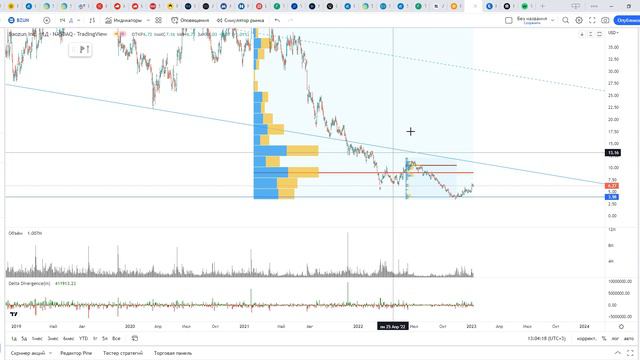Select the chart layout square icon
The width and height of the screenshot is (640, 360).
509,20
